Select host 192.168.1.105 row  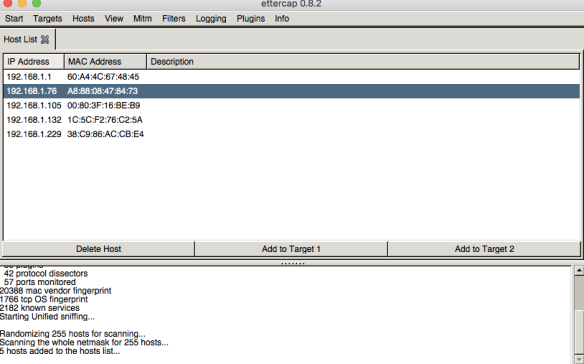tap(292, 105)
